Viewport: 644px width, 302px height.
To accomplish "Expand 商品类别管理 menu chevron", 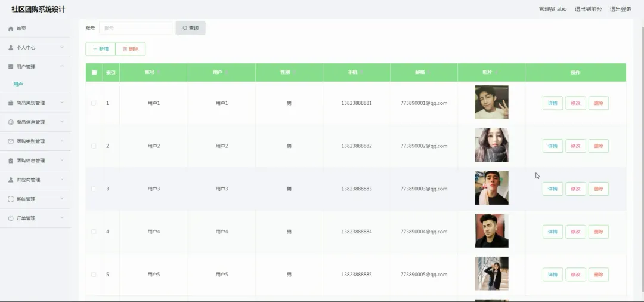I will pos(62,102).
